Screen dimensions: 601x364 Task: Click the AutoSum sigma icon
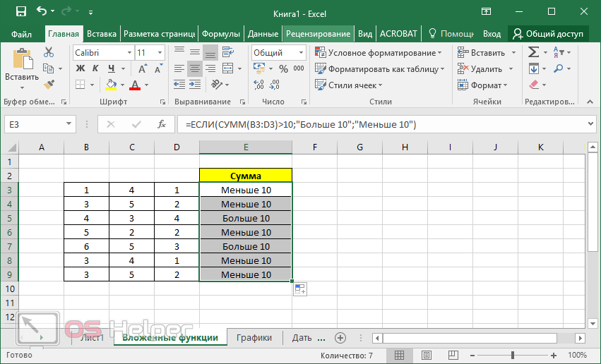534,52
